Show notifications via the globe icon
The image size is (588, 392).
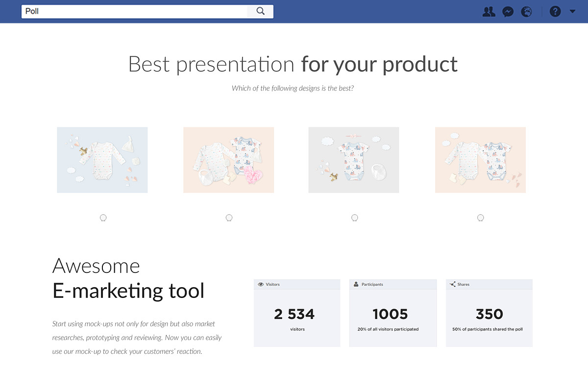coord(527,11)
